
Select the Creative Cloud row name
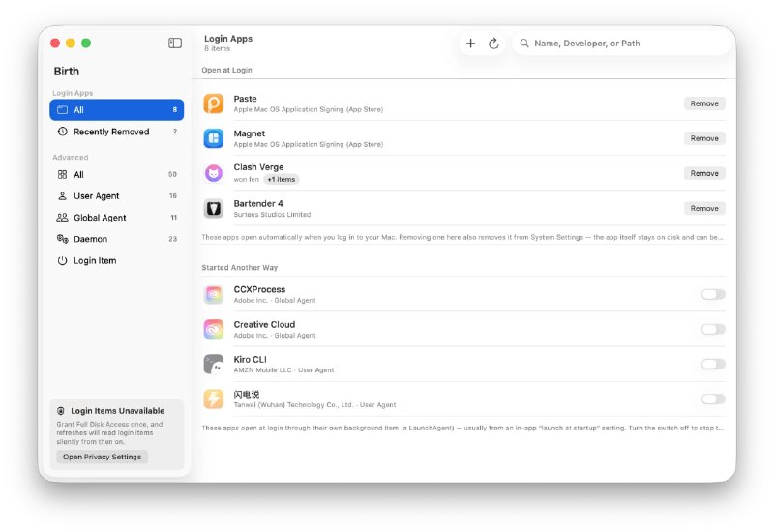pyautogui.click(x=264, y=324)
